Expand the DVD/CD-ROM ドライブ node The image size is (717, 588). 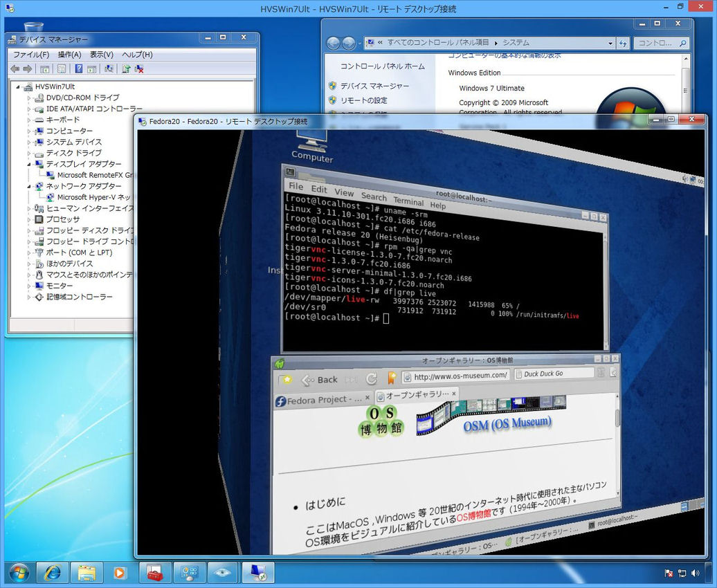(x=29, y=98)
